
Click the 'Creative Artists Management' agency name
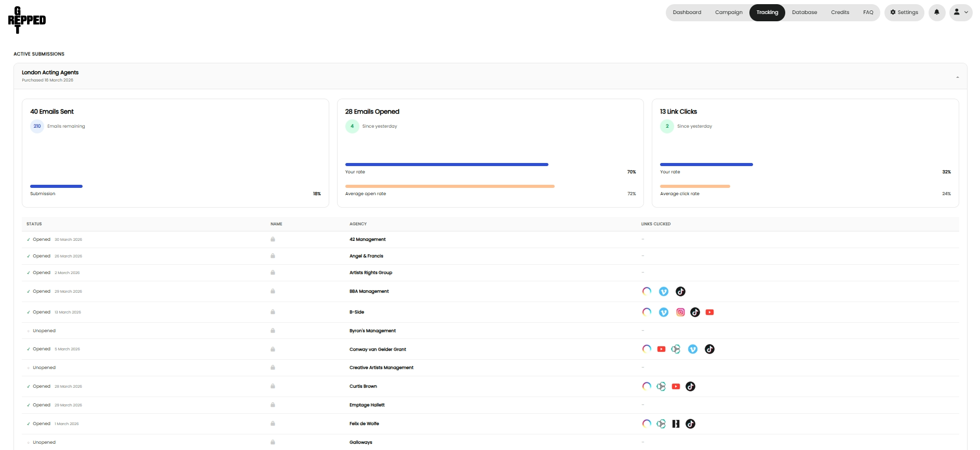click(381, 367)
